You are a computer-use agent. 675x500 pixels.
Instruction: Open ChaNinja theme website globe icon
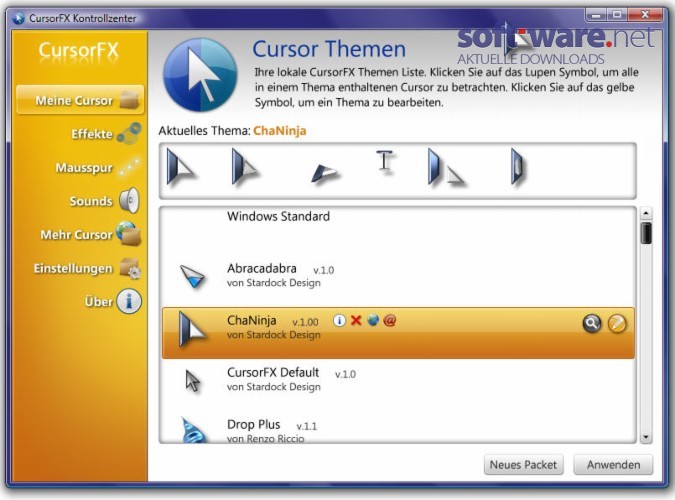tap(373, 320)
